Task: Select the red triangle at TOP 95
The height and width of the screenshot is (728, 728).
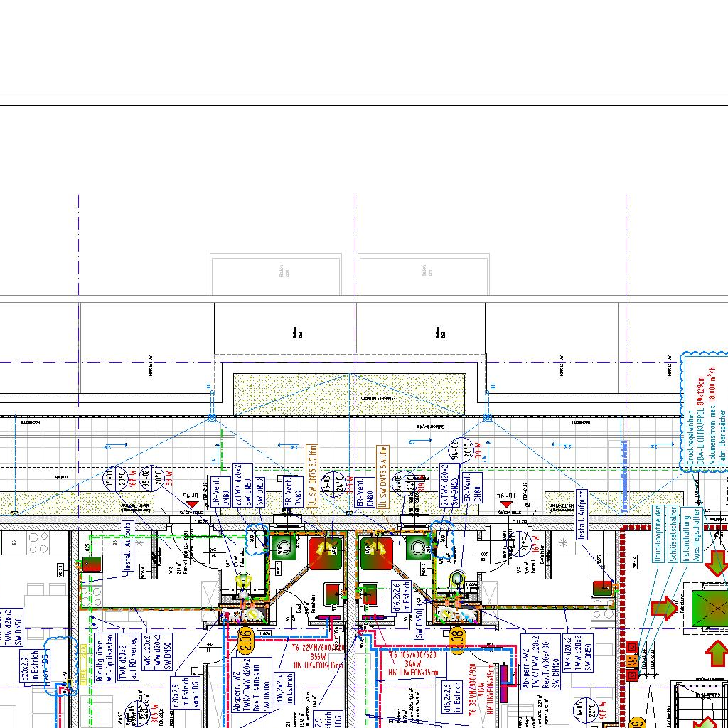Action: 192,504
